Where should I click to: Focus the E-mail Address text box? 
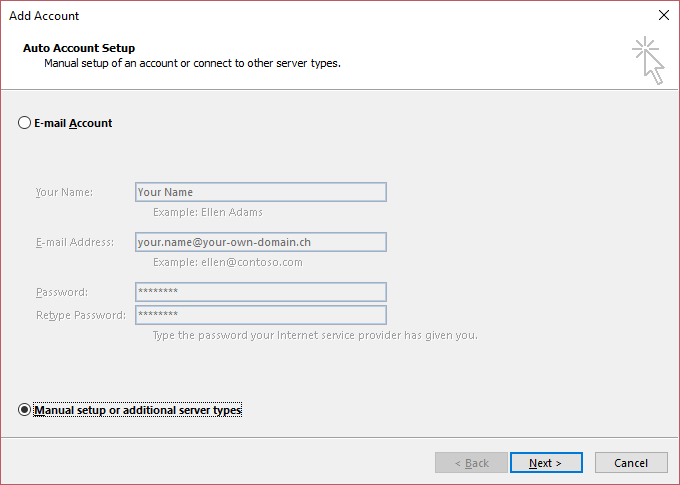click(261, 242)
